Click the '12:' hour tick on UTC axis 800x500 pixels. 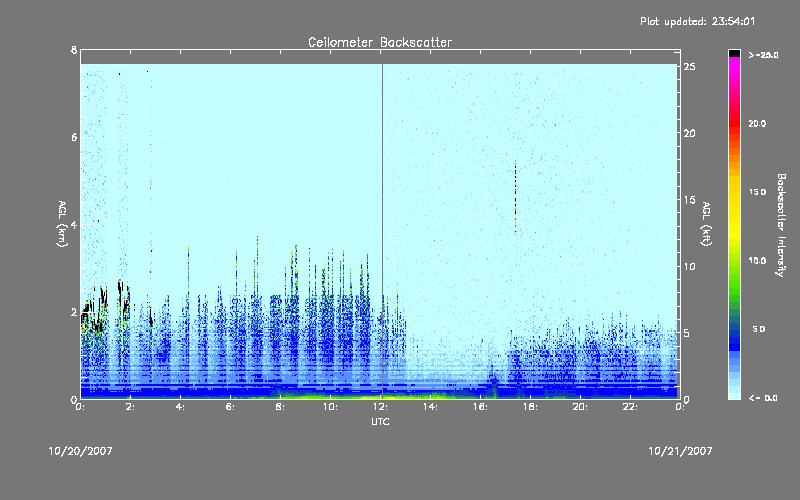click(x=380, y=407)
